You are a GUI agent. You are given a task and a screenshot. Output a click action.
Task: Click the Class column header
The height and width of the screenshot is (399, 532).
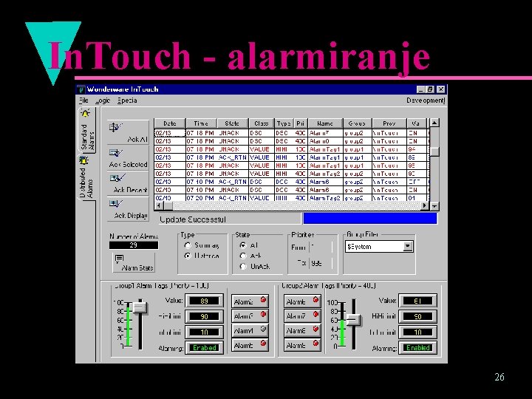click(x=262, y=123)
